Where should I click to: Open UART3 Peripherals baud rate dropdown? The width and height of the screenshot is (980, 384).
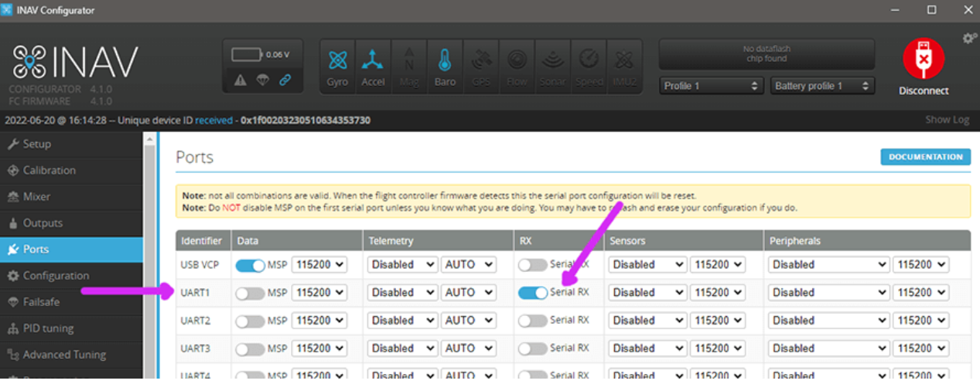coord(920,348)
